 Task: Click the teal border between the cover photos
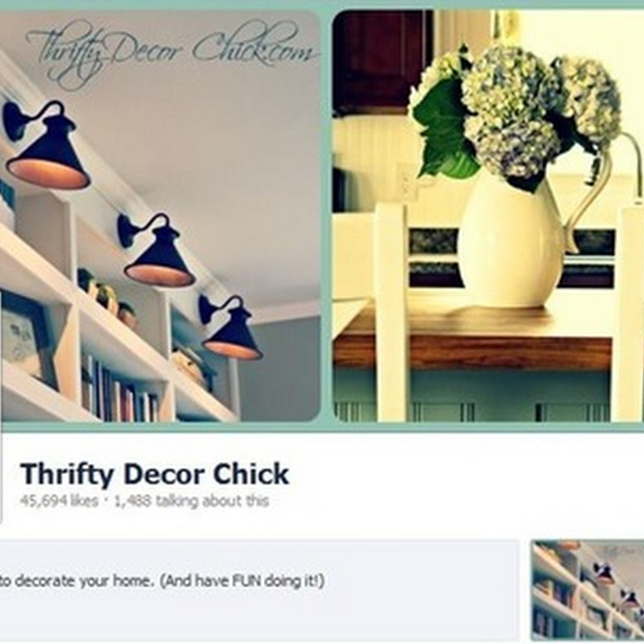[326, 216]
